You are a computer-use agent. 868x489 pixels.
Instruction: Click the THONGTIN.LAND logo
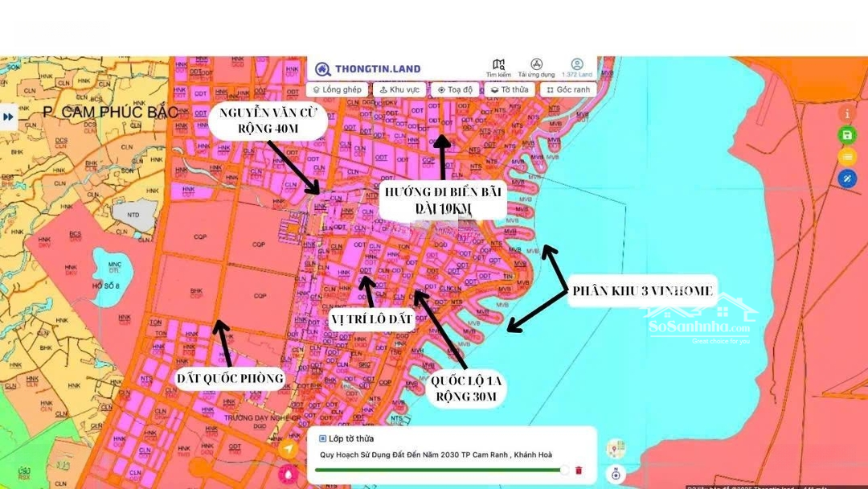[367, 69]
